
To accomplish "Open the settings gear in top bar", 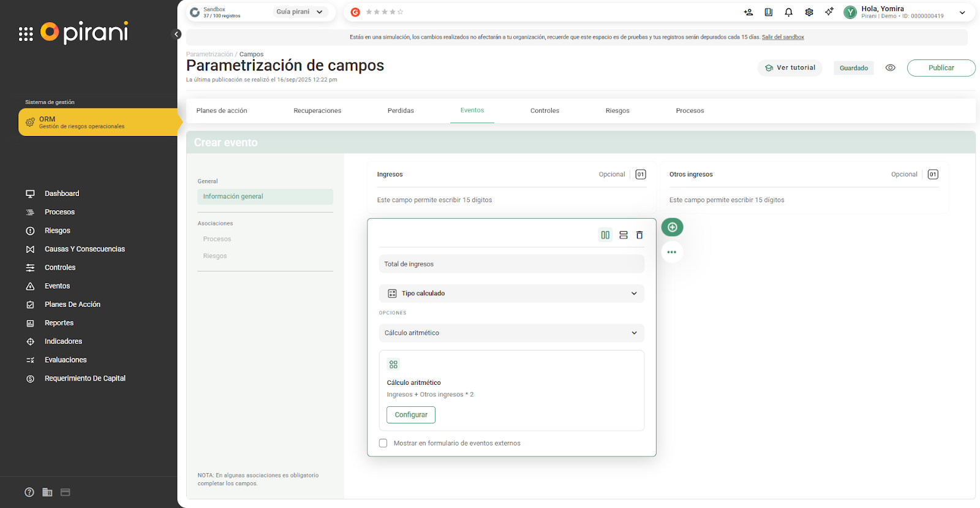I will tap(809, 12).
